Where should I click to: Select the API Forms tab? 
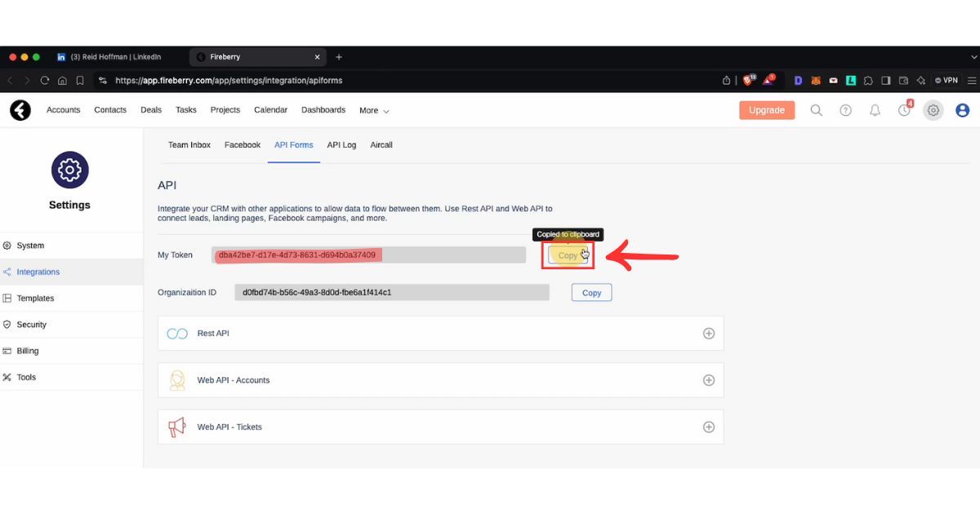(x=294, y=145)
